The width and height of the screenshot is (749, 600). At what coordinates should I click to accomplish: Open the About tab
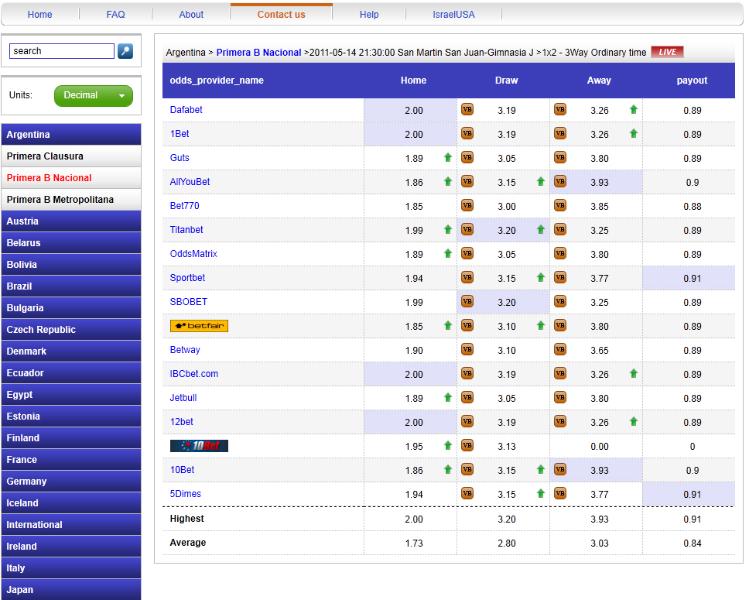191,14
